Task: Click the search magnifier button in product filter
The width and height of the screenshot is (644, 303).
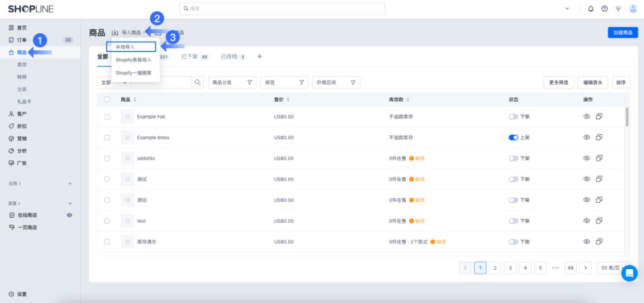Action: pyautogui.click(x=198, y=83)
